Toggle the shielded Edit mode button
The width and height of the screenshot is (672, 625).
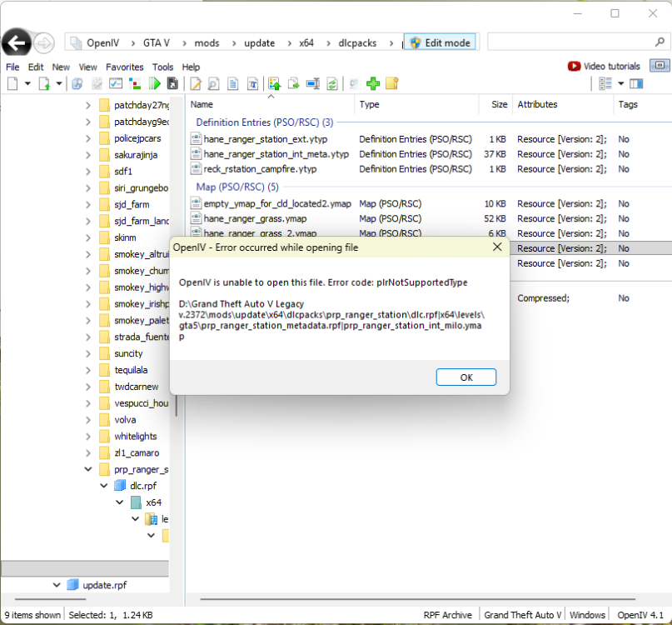coord(440,42)
